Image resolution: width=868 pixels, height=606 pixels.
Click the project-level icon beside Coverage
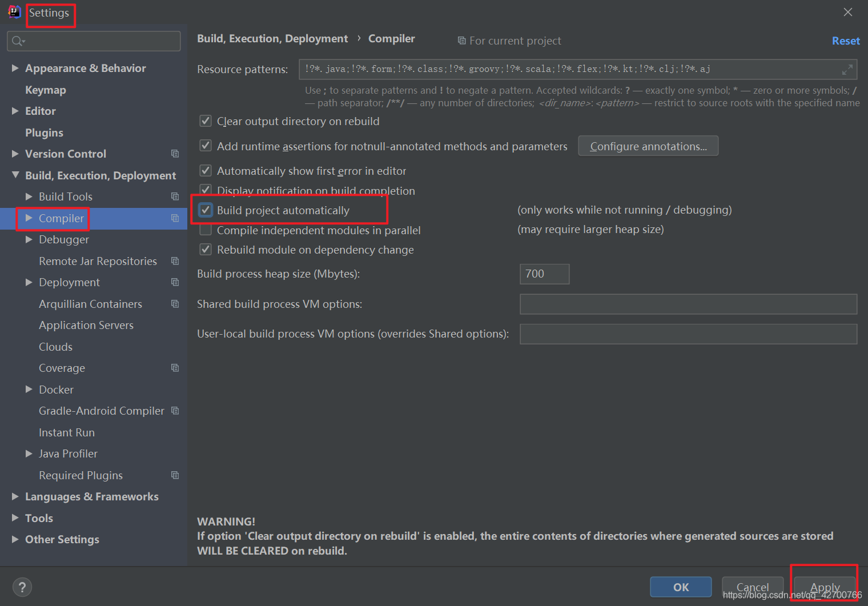[x=175, y=368]
